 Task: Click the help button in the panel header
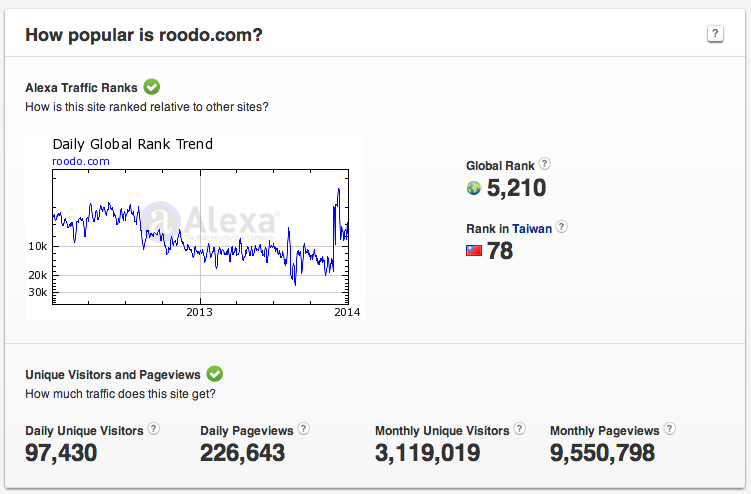pyautogui.click(x=715, y=34)
